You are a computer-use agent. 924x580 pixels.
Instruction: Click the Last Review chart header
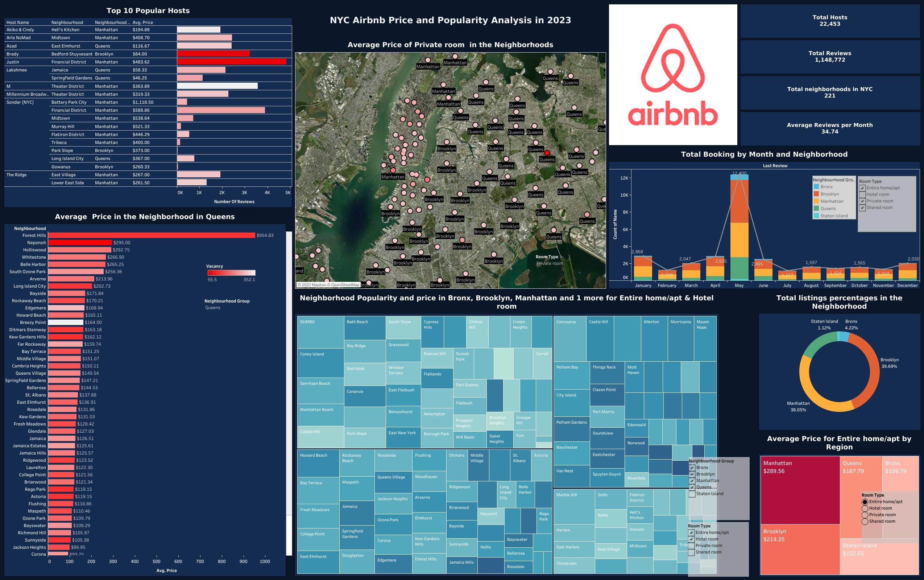(x=775, y=166)
